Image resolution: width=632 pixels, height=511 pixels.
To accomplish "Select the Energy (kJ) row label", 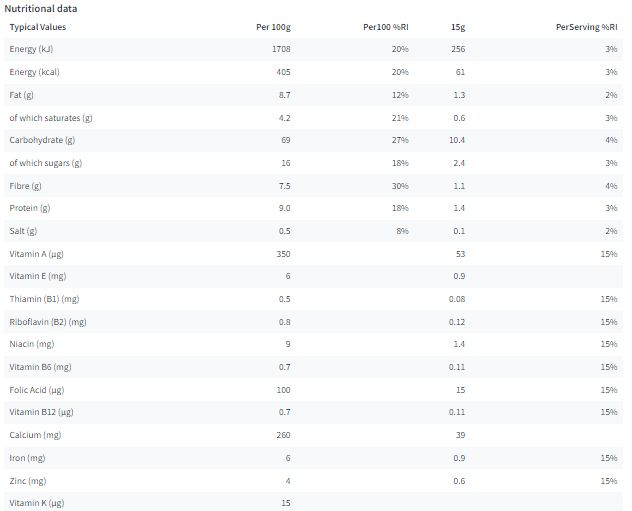I will tap(31, 49).
